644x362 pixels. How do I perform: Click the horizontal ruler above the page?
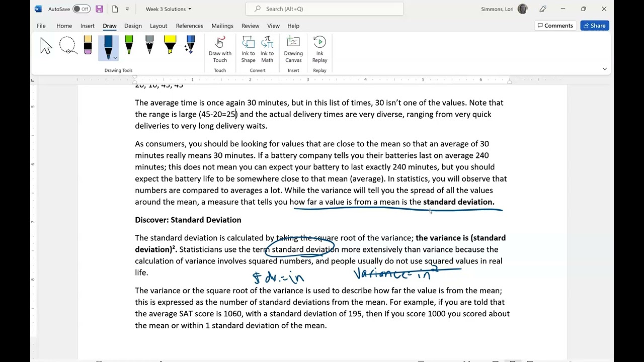point(322,79)
